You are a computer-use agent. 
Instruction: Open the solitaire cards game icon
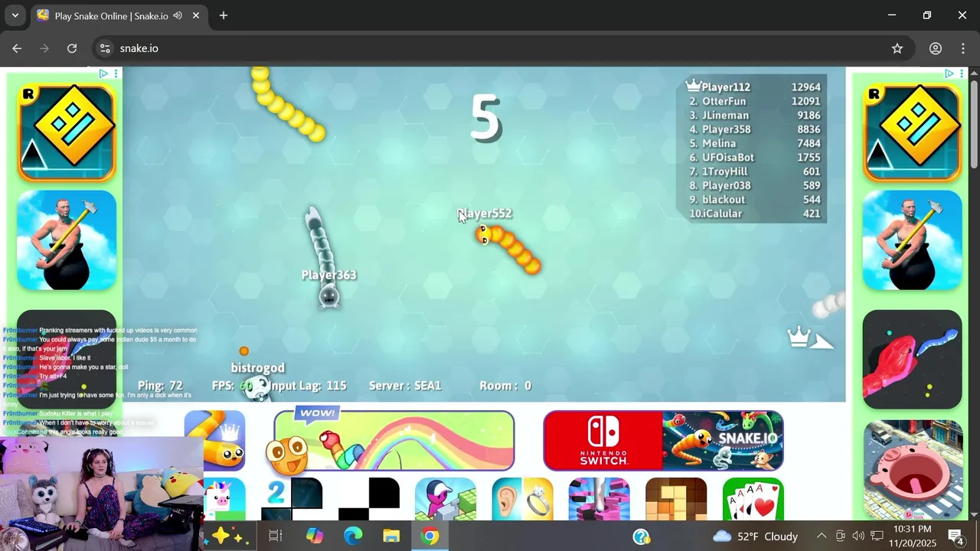(x=753, y=499)
